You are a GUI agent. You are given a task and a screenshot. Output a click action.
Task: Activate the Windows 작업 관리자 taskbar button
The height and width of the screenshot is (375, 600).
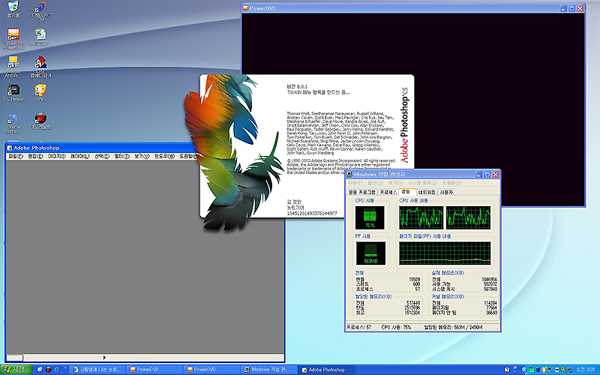point(269,370)
